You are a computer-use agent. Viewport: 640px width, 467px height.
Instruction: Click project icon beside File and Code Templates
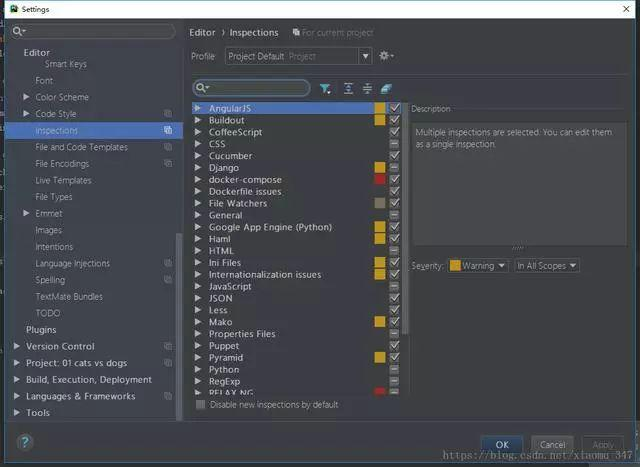168,147
